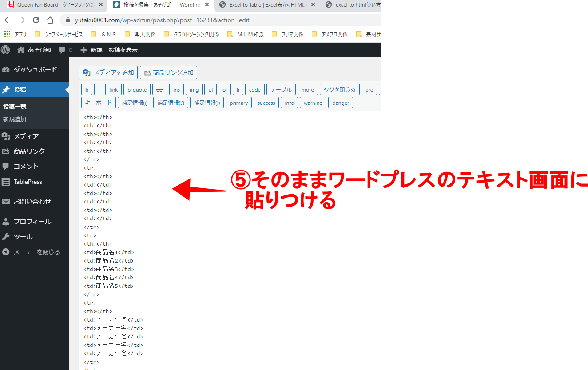The width and height of the screenshot is (588, 370).
Task: Open the 楽天関係 bookmarks folder
Action: (145, 33)
